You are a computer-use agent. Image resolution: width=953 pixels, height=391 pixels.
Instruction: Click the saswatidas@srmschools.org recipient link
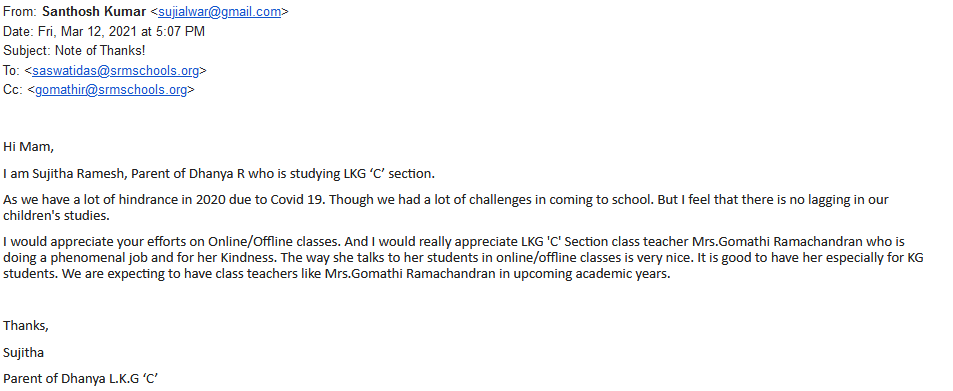point(115,71)
